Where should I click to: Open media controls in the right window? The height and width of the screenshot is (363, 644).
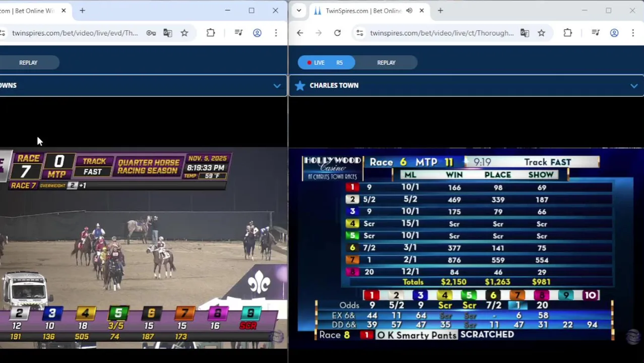click(x=595, y=33)
